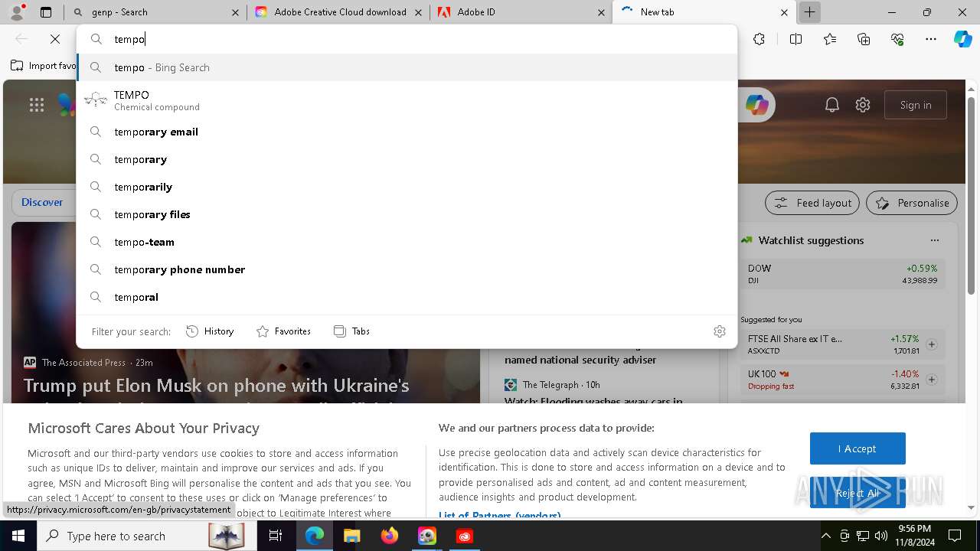
Task: Stop loading page with X button
Action: pos(55,39)
